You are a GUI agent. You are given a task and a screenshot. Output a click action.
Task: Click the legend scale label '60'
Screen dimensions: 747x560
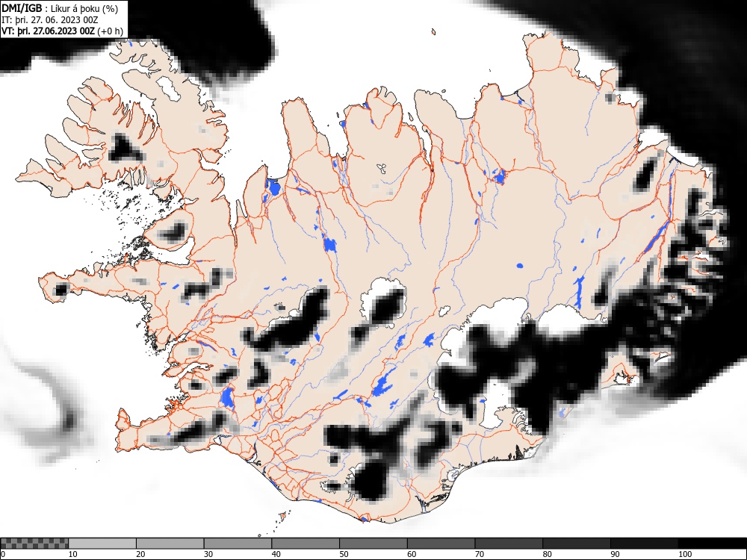click(412, 554)
